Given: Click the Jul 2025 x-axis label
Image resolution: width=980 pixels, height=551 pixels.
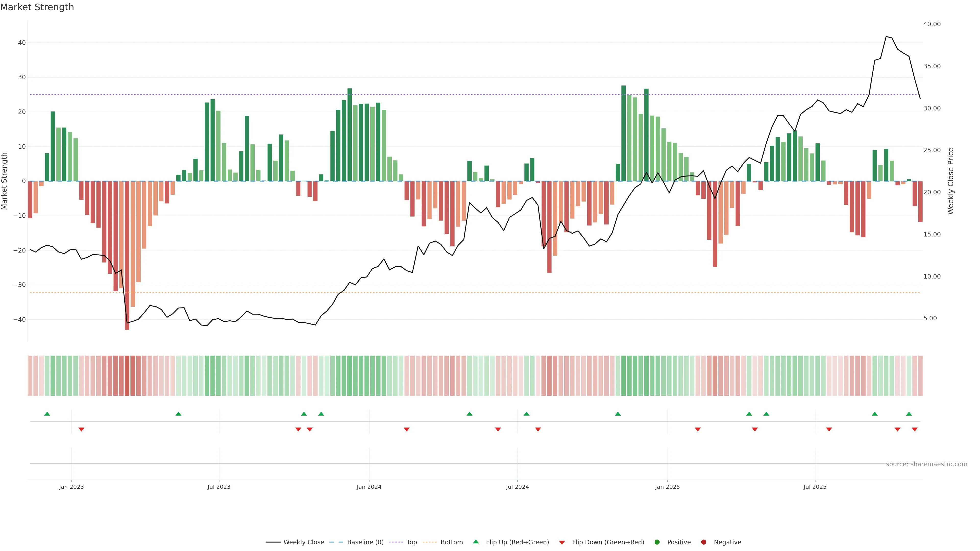Looking at the screenshot, I should [815, 487].
